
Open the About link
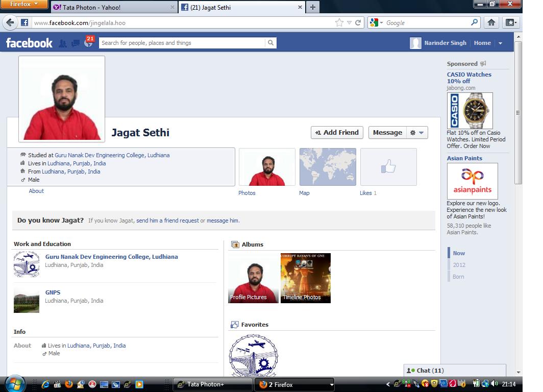tap(36, 191)
